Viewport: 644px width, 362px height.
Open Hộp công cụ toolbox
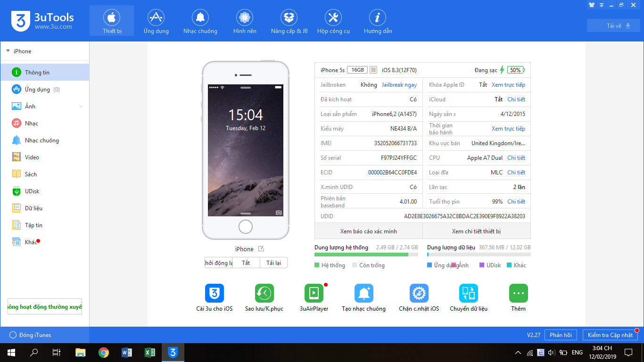pos(333,22)
